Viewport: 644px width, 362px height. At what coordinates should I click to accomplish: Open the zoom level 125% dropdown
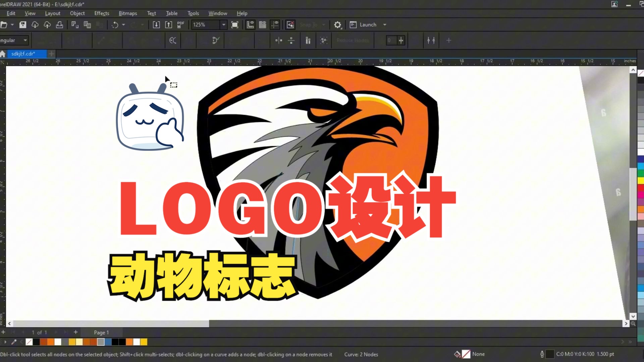pos(223,24)
